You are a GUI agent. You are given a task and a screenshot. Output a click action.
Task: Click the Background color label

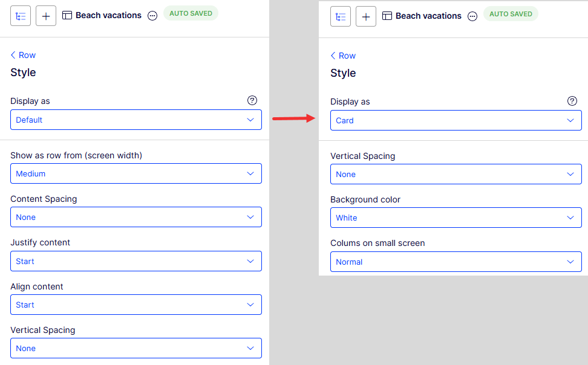point(365,200)
